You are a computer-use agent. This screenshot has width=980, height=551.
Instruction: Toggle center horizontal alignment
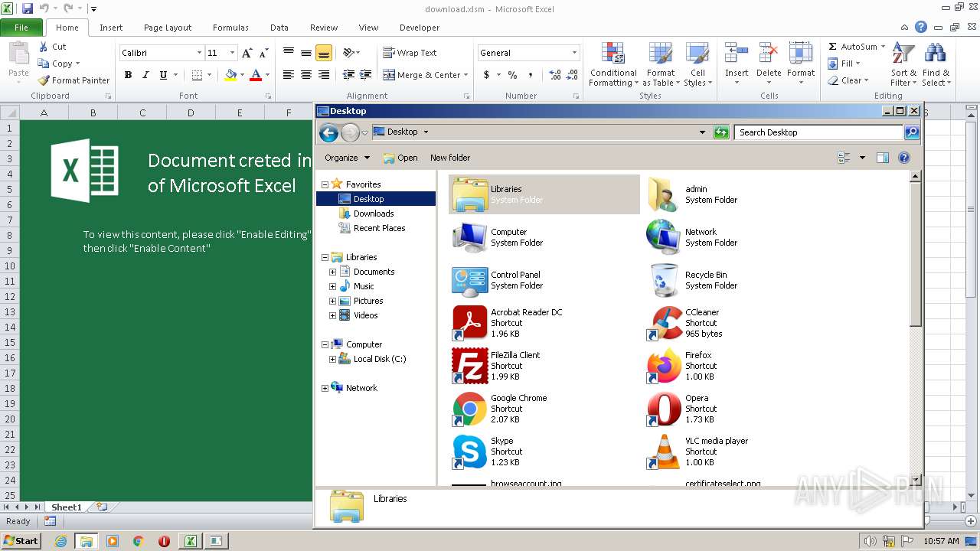[306, 75]
